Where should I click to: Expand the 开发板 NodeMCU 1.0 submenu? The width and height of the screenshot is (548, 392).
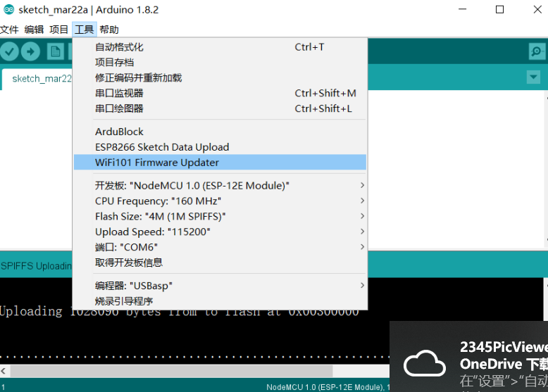tap(220, 185)
